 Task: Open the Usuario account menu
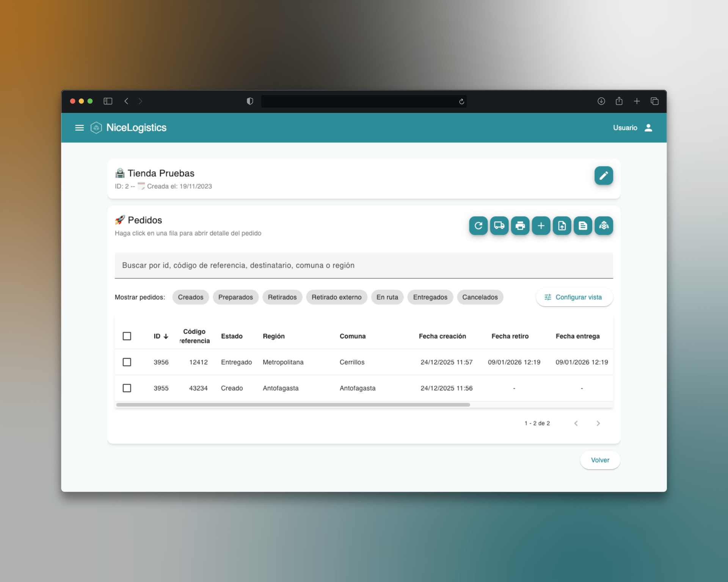[x=632, y=128]
